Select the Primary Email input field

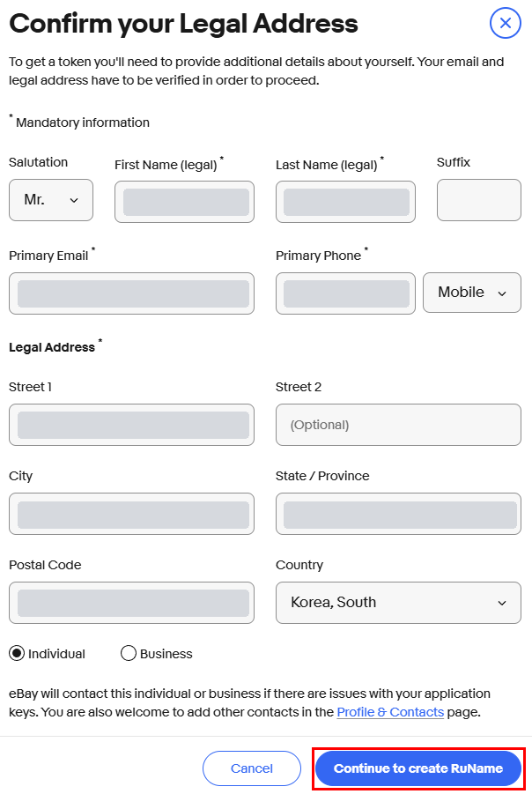[x=131, y=293]
